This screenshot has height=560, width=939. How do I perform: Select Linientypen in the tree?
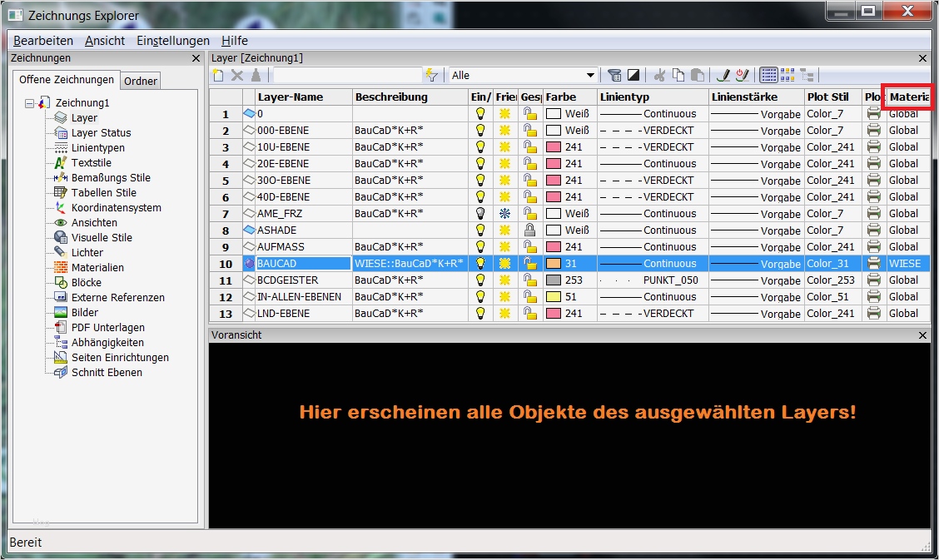click(98, 148)
